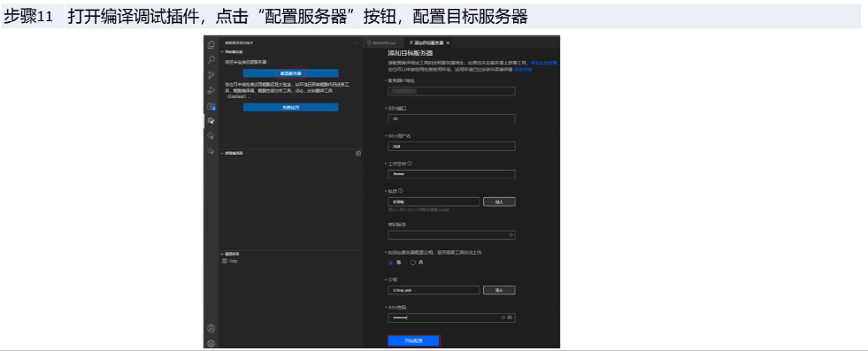868x351 pixels.
Task: Open the Explorer view in the activity bar
Action: tap(211, 45)
